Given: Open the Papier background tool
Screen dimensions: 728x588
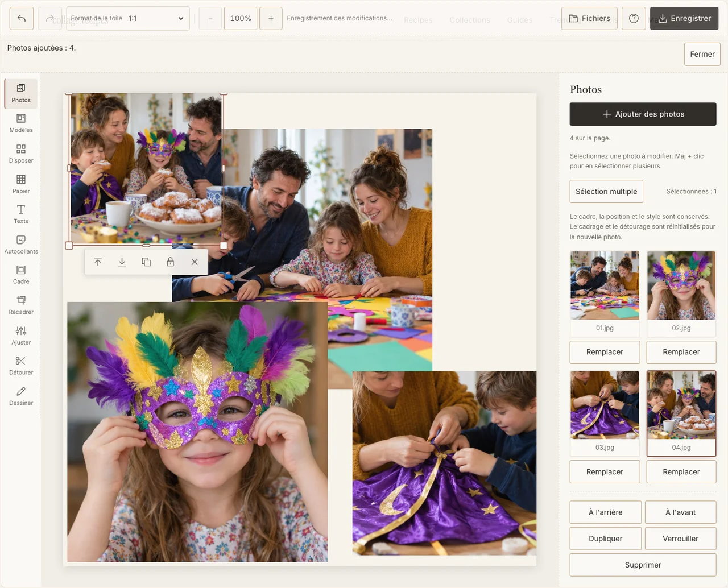Looking at the screenshot, I should (x=21, y=185).
